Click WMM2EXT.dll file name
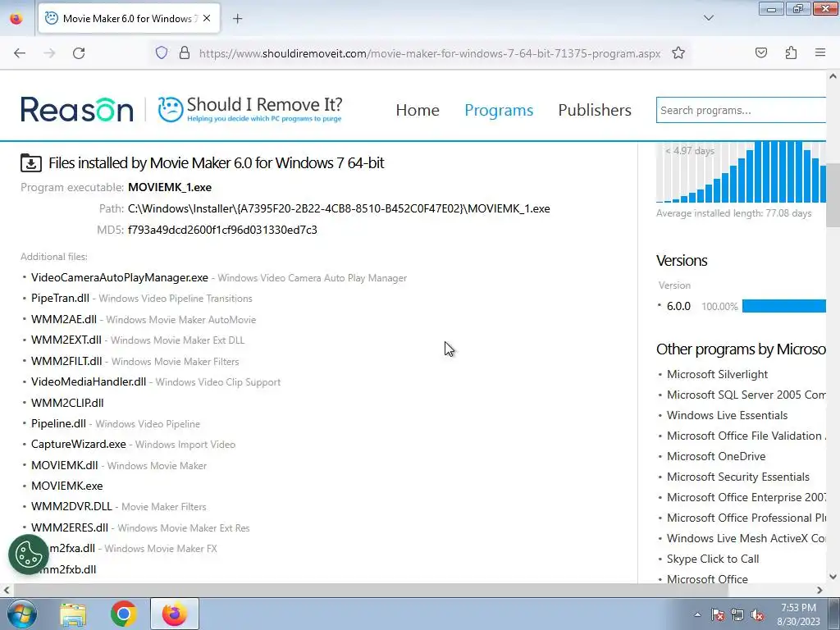The image size is (840, 630). coord(66,340)
